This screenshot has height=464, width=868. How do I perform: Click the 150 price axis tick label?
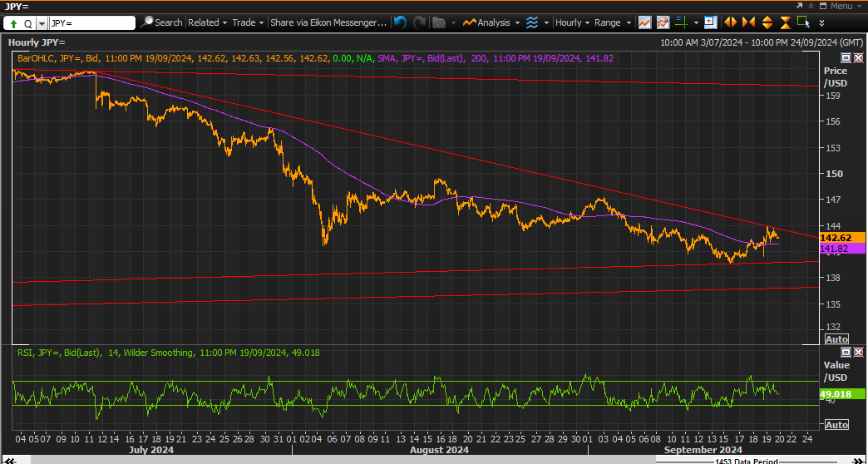pos(833,173)
